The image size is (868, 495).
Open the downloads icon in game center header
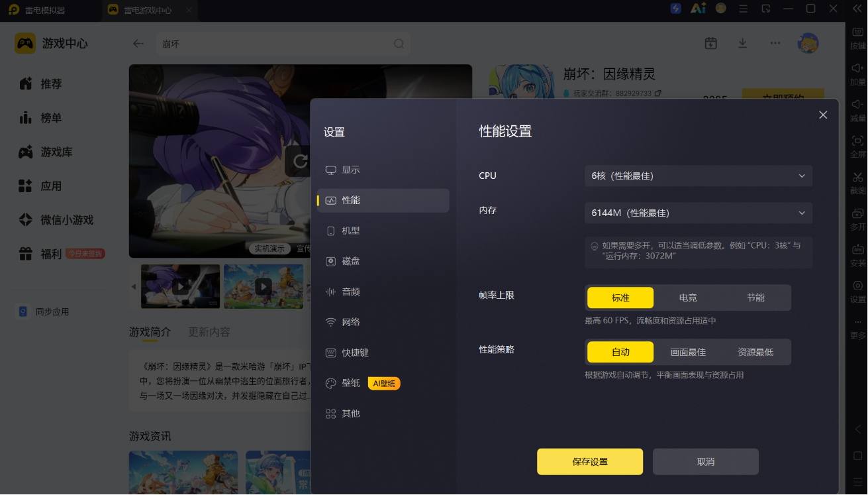click(x=743, y=43)
